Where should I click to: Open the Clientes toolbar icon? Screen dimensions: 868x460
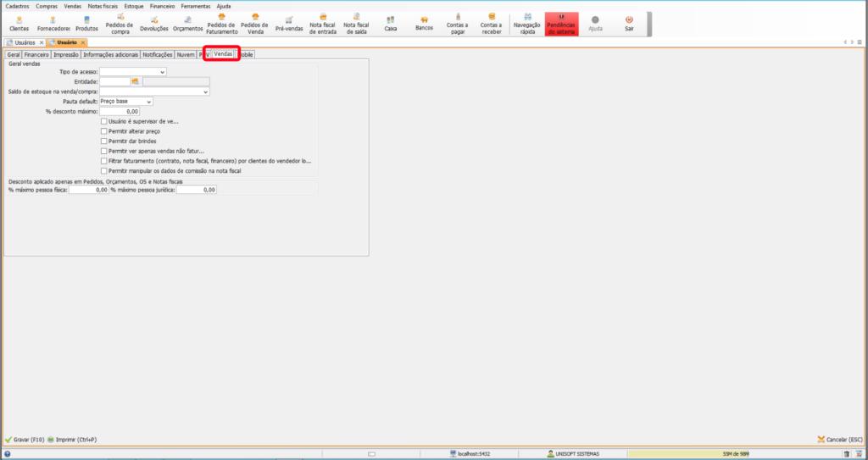pyautogui.click(x=19, y=24)
